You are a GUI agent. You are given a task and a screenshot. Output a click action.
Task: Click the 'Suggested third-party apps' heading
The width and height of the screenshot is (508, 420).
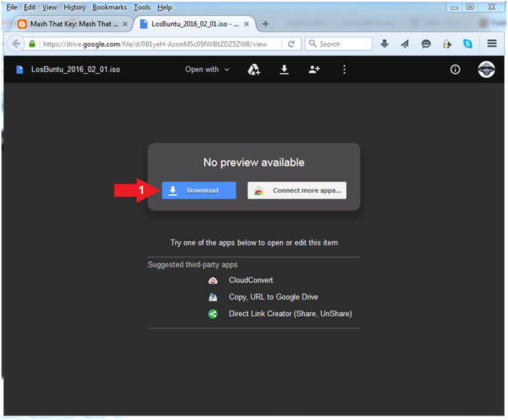193,265
